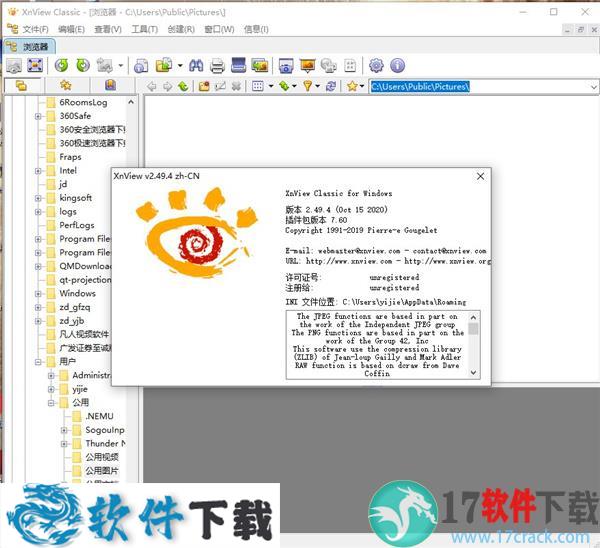Screen dimensions: 600x548
Task: Switch to full screen view icon
Action: click(35, 65)
